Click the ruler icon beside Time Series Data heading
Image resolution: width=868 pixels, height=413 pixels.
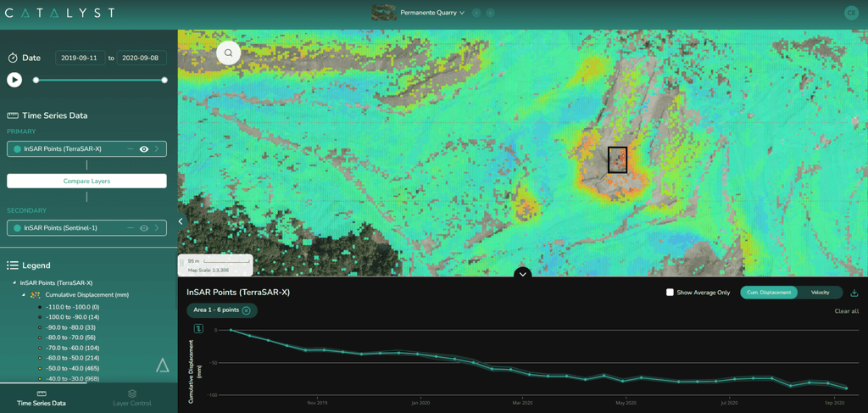pyautogui.click(x=12, y=115)
